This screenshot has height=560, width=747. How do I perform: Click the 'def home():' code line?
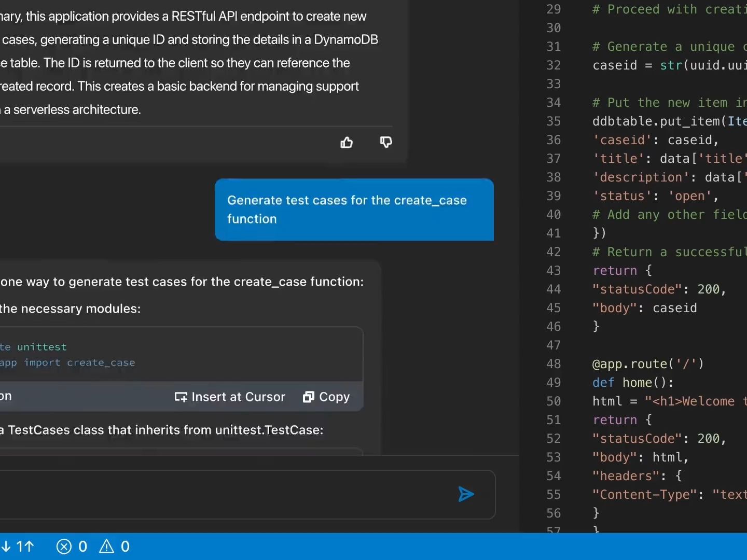633,383
